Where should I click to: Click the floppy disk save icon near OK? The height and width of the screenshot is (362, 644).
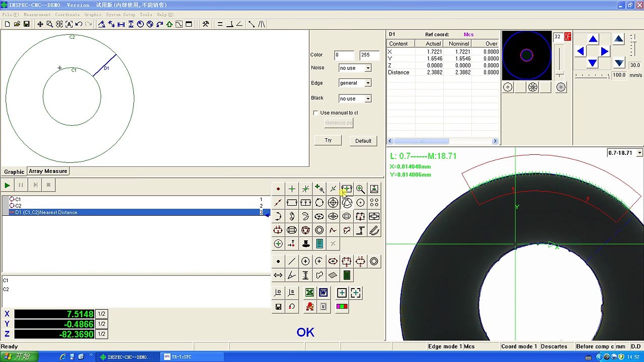(278, 306)
